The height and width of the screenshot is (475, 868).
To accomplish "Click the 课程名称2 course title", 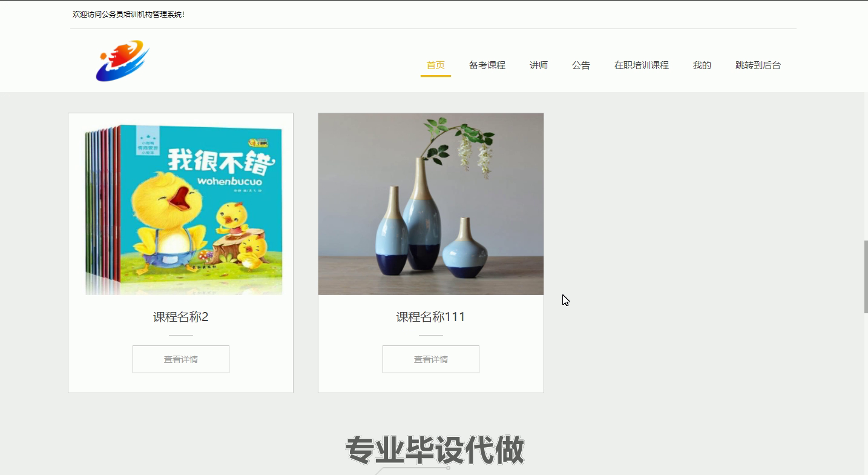I will [181, 317].
